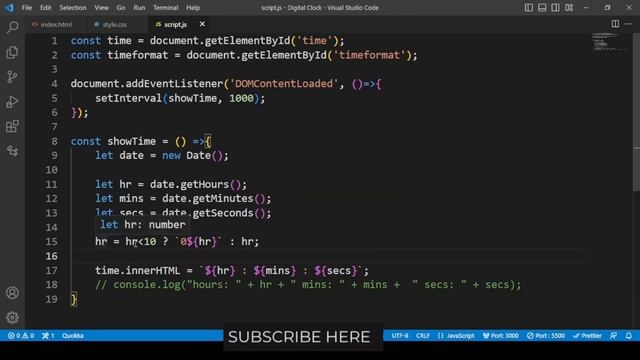640x360 pixels.
Task: Click the ports forwarded status item
Action: coord(48,336)
